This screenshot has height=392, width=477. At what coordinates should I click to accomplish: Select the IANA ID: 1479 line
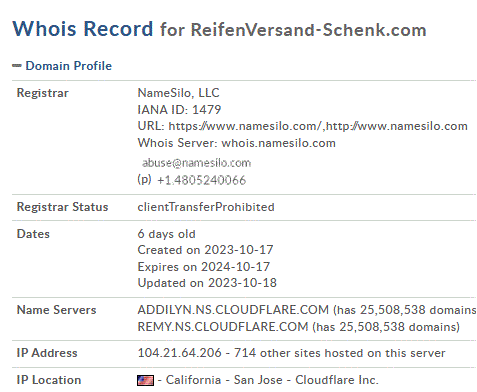click(179, 110)
